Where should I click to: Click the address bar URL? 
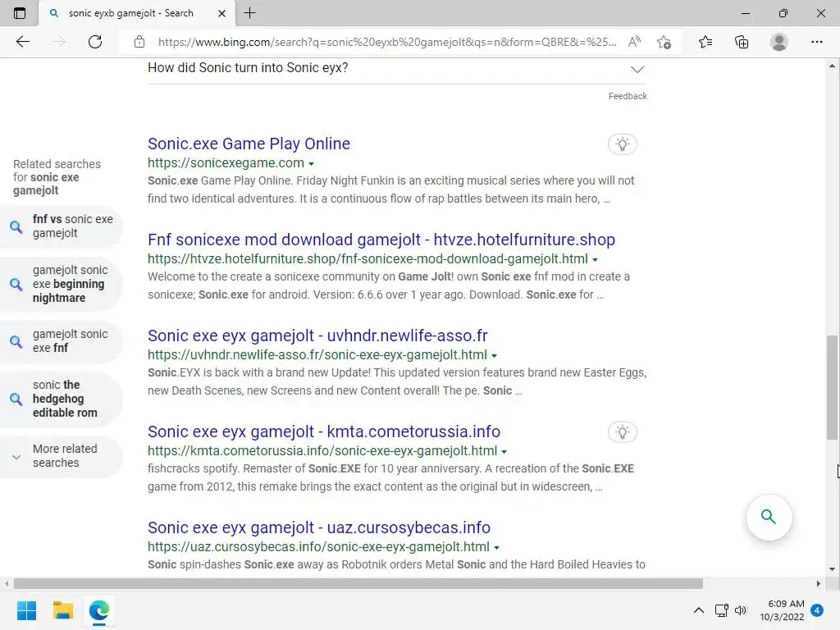[387, 42]
